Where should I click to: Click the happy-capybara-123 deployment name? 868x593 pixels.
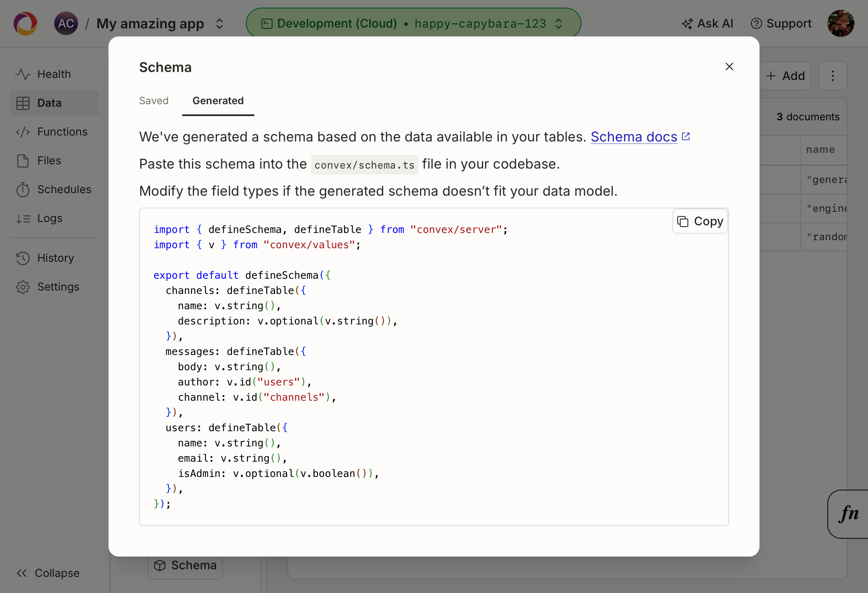tap(480, 23)
